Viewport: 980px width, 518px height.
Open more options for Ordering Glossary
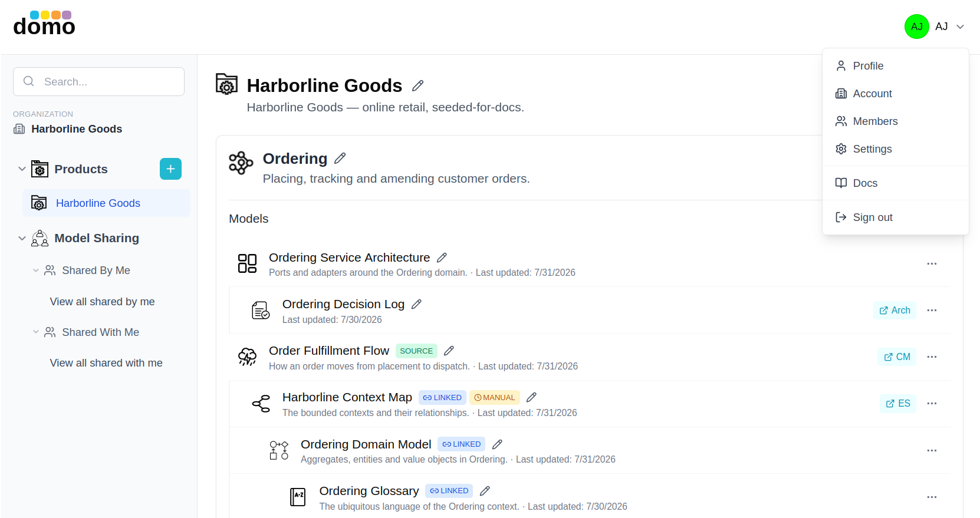coord(932,497)
